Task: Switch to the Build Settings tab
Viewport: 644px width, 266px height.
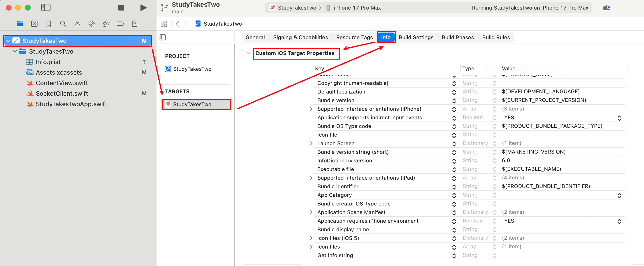Action: pyautogui.click(x=416, y=37)
